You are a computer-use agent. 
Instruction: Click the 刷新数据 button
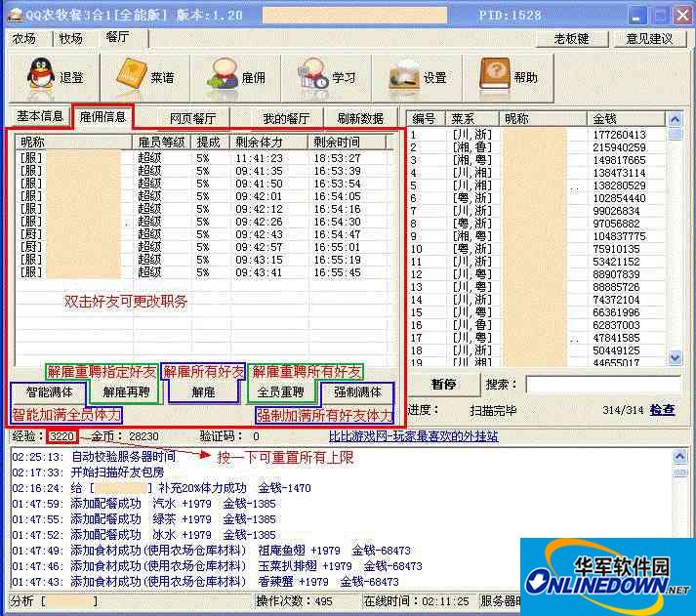pyautogui.click(x=360, y=118)
